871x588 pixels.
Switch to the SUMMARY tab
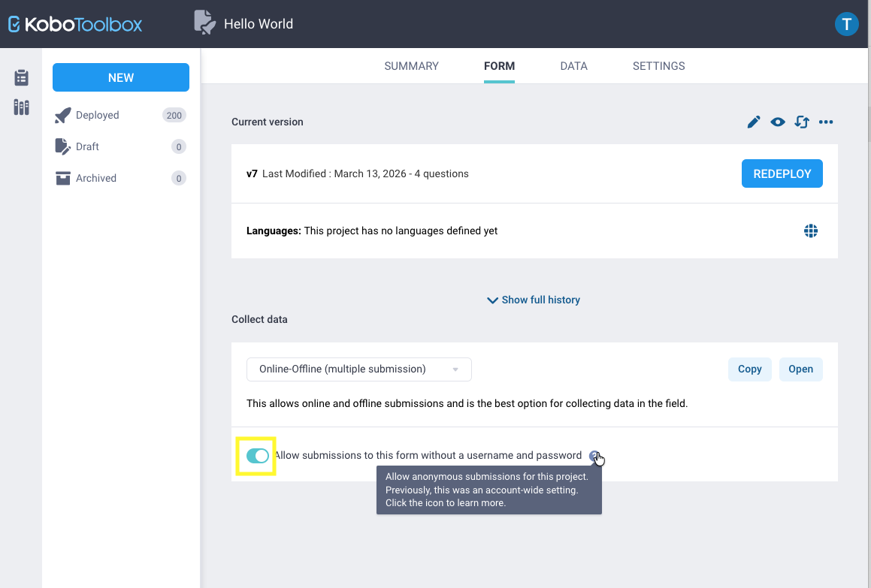pos(411,66)
